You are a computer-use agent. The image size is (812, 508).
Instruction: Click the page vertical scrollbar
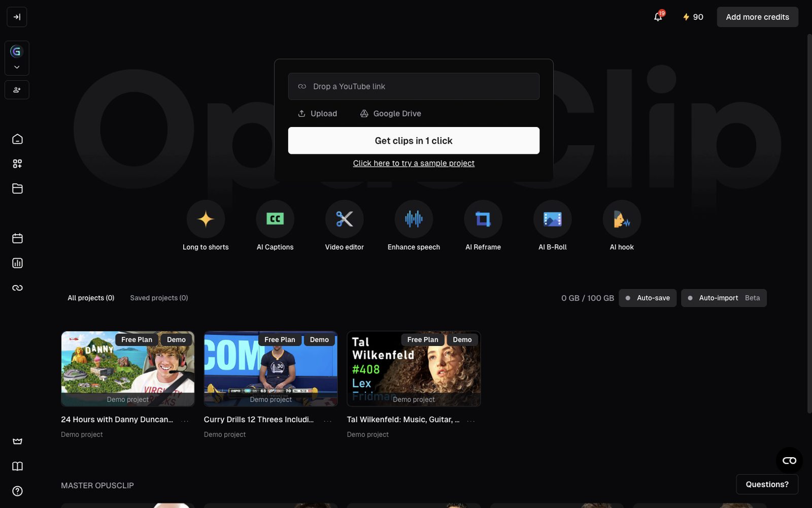809,224
